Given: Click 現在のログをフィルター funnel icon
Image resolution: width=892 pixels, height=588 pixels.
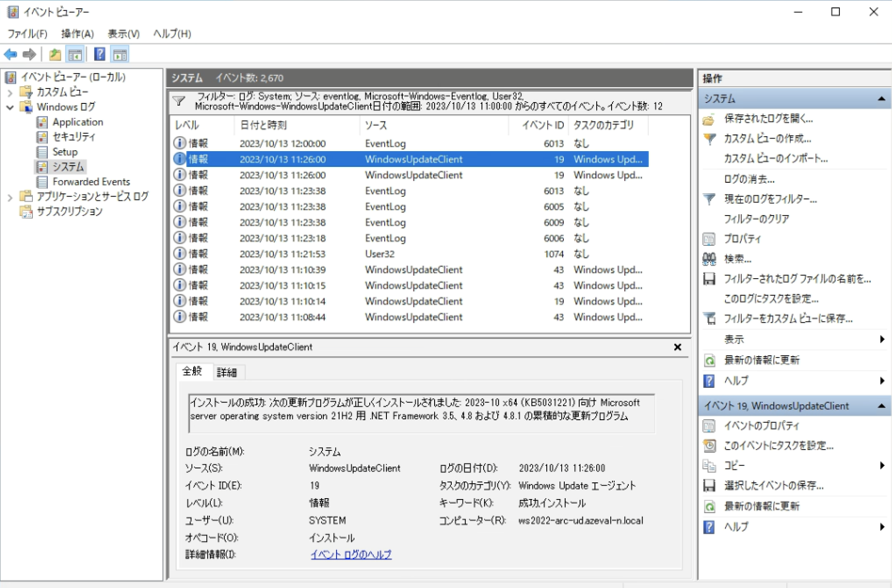Looking at the screenshot, I should point(709,199).
